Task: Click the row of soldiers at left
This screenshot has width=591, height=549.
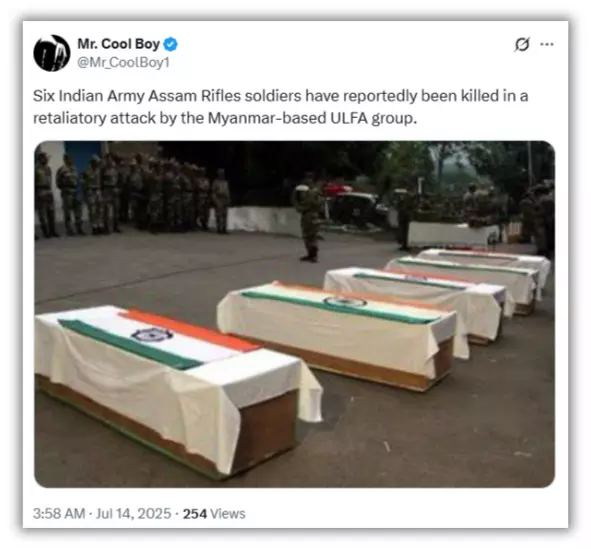Action: pos(132,194)
